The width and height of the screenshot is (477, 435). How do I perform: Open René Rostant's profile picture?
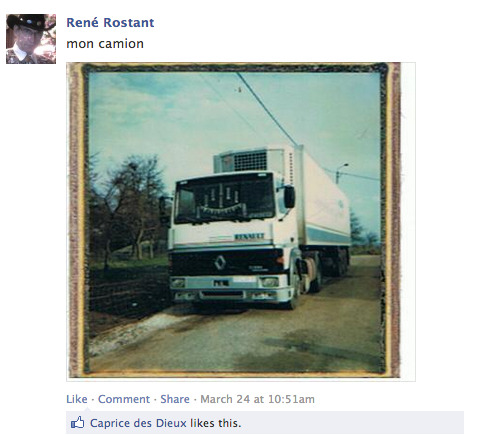(x=31, y=39)
